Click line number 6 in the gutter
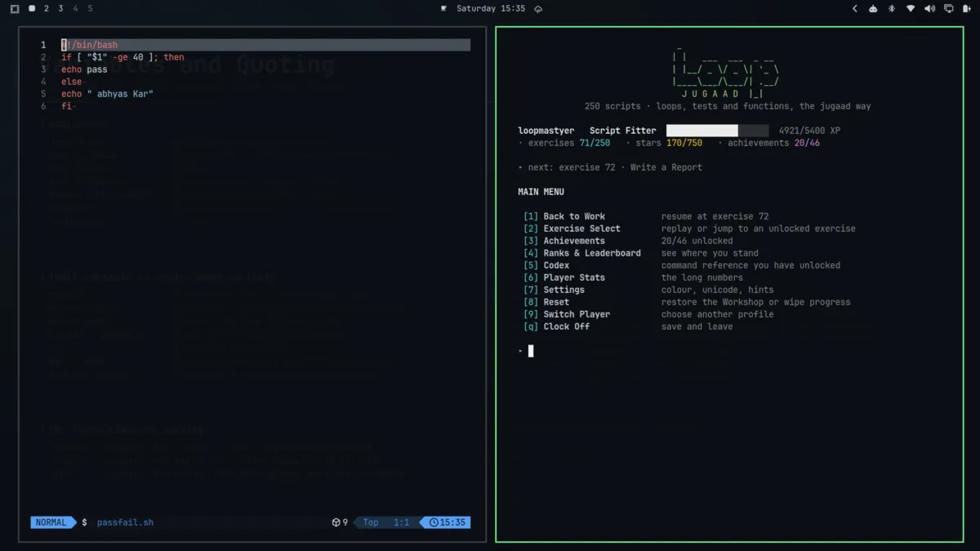Screen dimensions: 980x551 43,106
